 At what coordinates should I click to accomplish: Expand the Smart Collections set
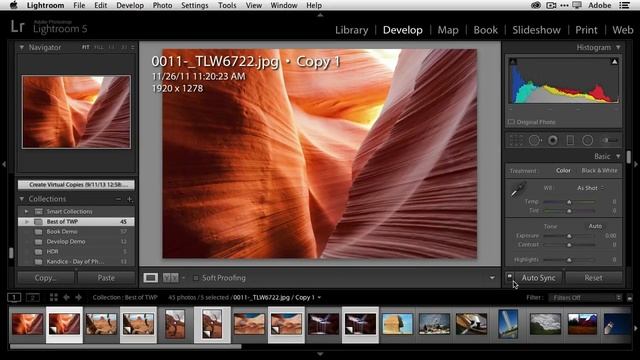point(27,211)
